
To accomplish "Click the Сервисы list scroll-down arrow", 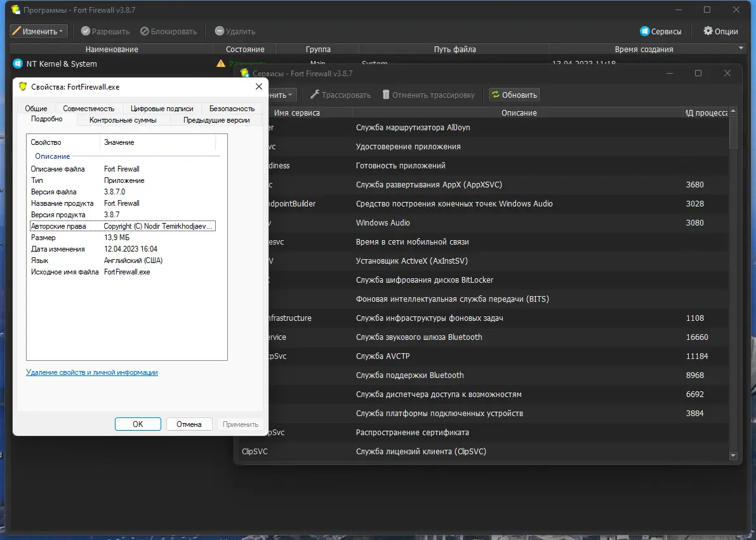I will [733, 455].
